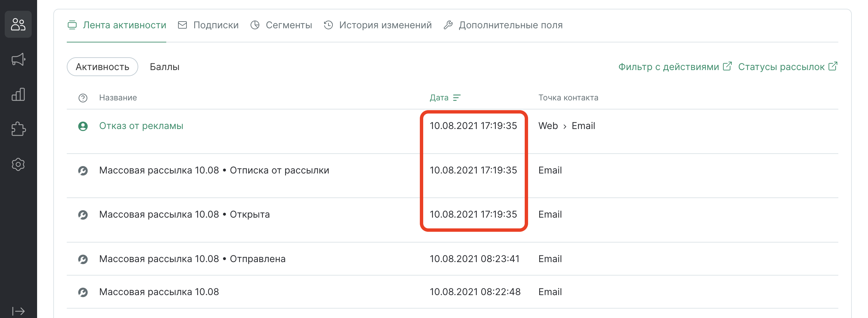Image resolution: width=868 pixels, height=318 pixels.
Task: Click the date in the Отписка от рассылки row
Action: tap(473, 170)
